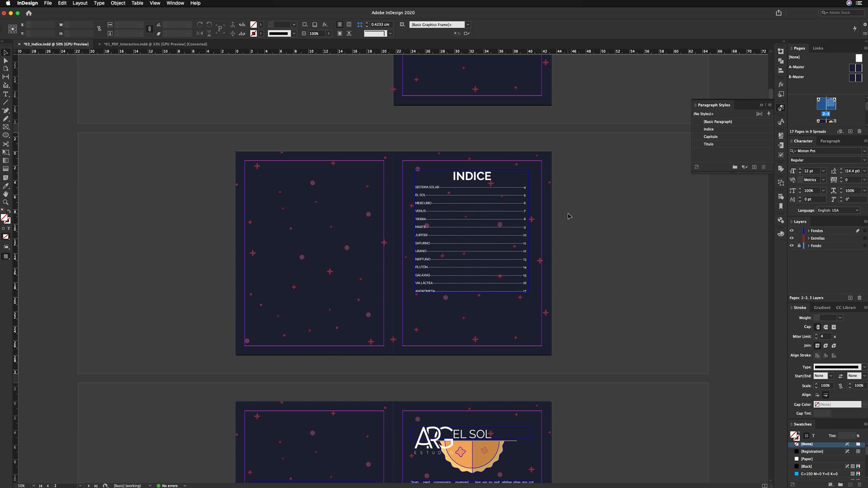Select the Direct Selection tool
Viewport: 868px width, 488px height.
(x=6, y=61)
